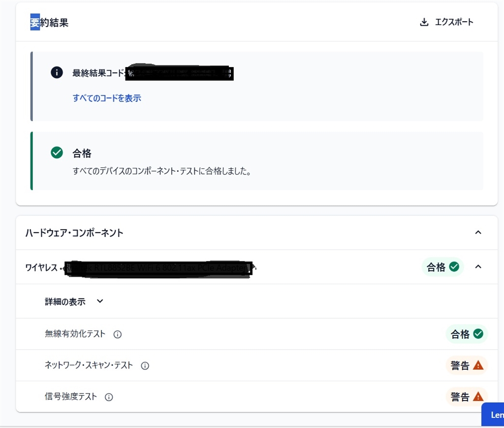Click info icon next to 信号強度テスト
This screenshot has height=428, width=504.
pyautogui.click(x=109, y=397)
